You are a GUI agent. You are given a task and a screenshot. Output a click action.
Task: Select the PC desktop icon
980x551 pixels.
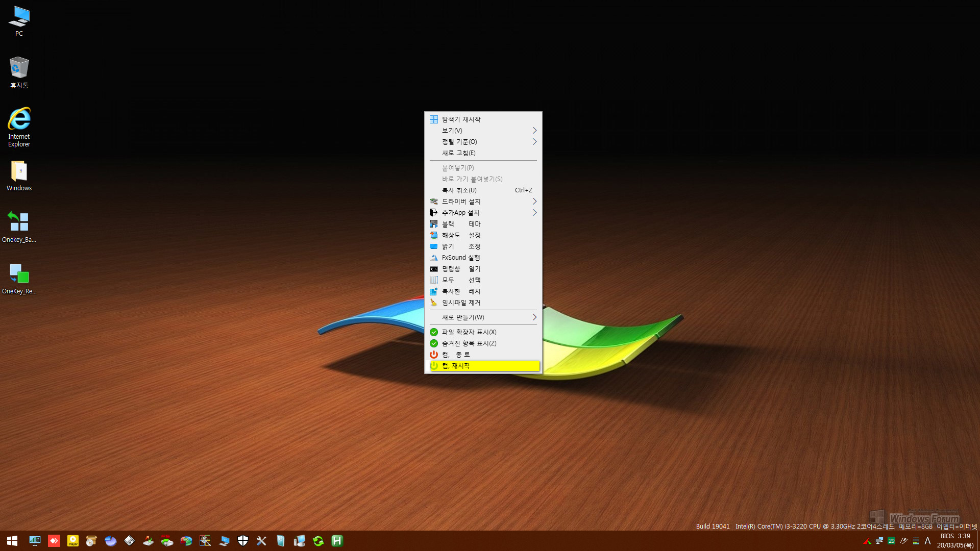tap(19, 21)
